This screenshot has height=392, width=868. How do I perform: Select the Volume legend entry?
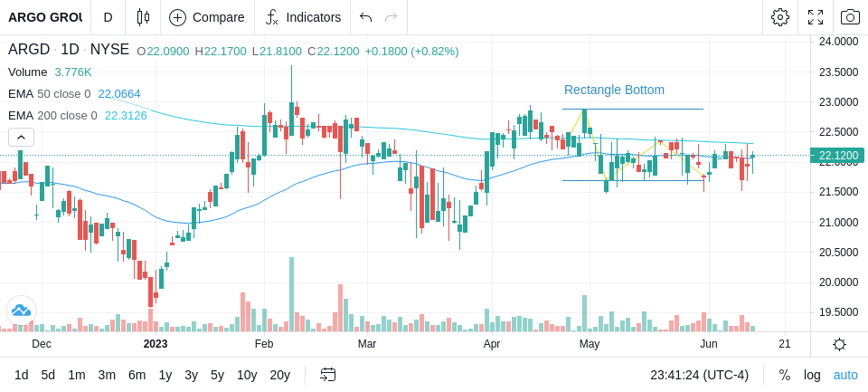click(x=28, y=72)
